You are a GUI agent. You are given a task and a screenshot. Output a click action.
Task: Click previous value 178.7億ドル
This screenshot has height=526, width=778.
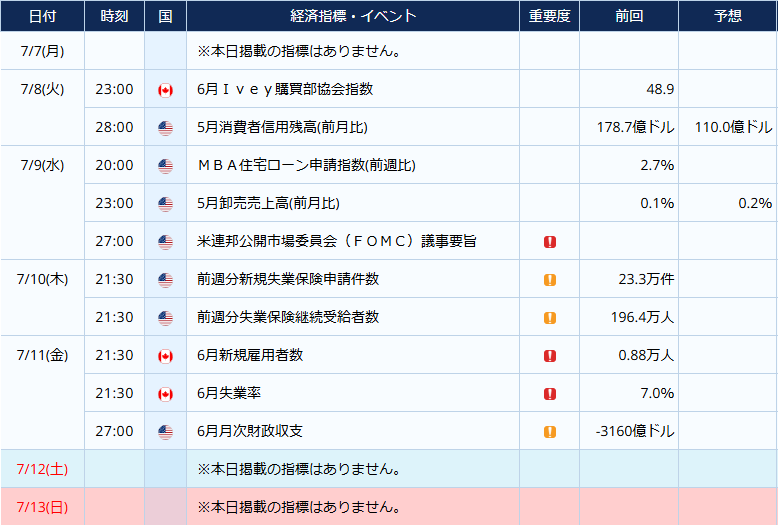pyautogui.click(x=635, y=128)
